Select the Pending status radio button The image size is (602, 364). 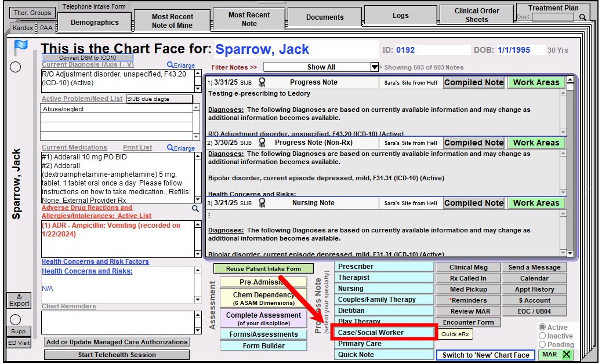click(x=542, y=345)
